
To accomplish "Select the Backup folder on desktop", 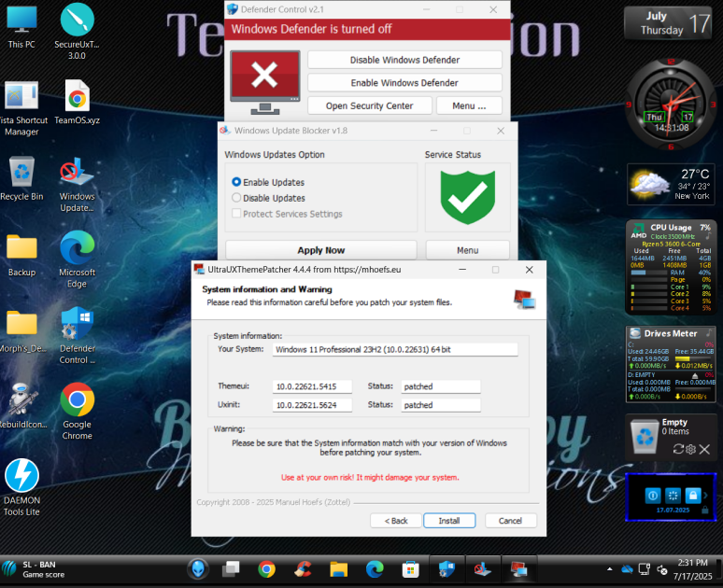I will click(21, 256).
